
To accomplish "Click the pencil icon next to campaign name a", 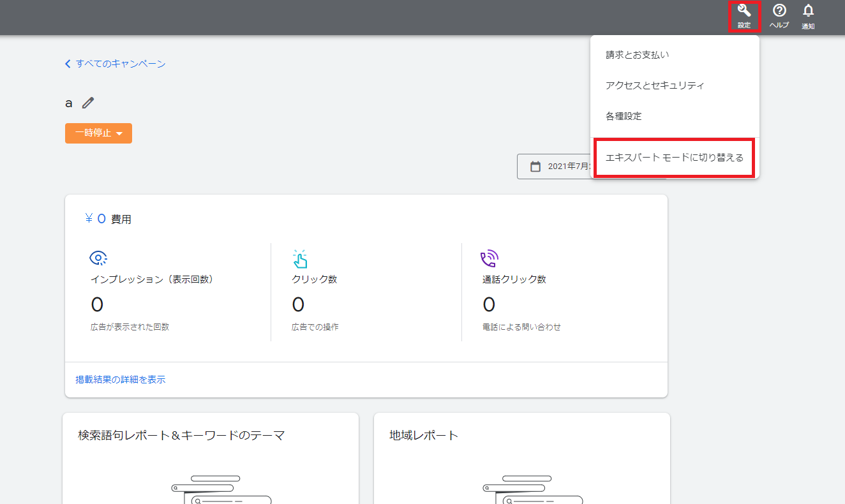I will [88, 103].
